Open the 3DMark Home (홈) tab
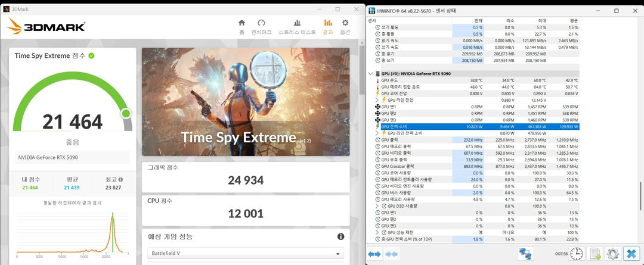 241,27
